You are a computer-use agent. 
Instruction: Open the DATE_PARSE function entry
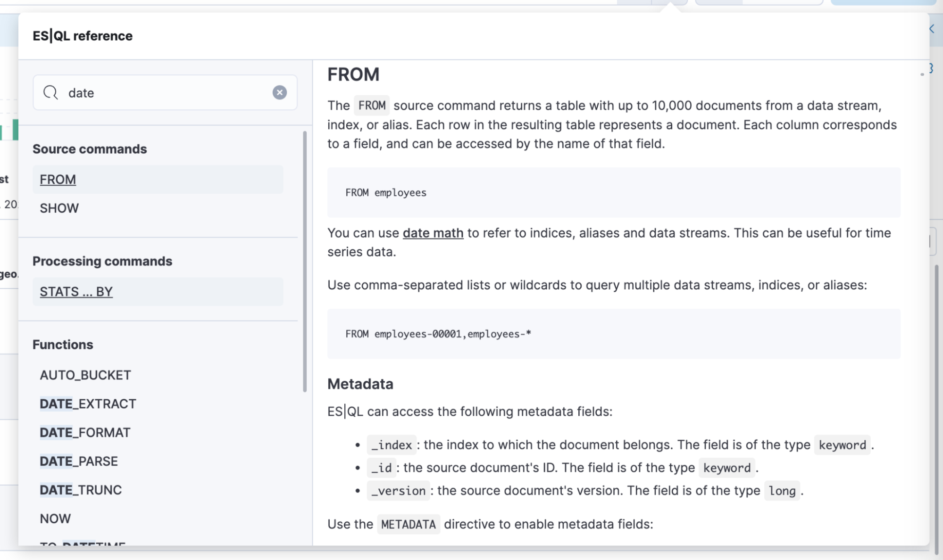point(79,461)
